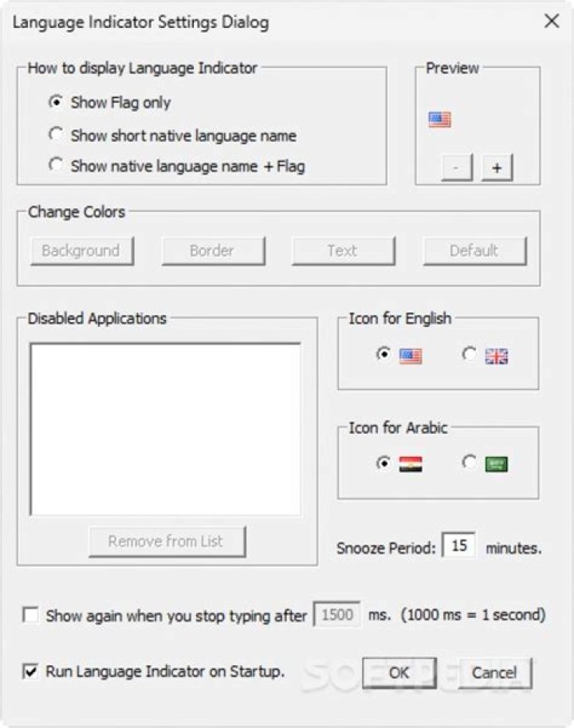Click the UK flag icon for English
The width and height of the screenshot is (574, 728).
[x=497, y=356]
